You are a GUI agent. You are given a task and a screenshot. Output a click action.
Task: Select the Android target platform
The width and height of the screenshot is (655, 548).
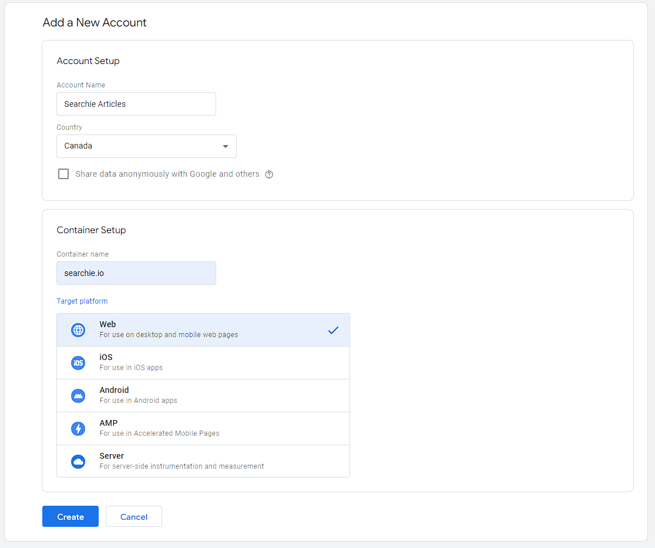point(203,396)
